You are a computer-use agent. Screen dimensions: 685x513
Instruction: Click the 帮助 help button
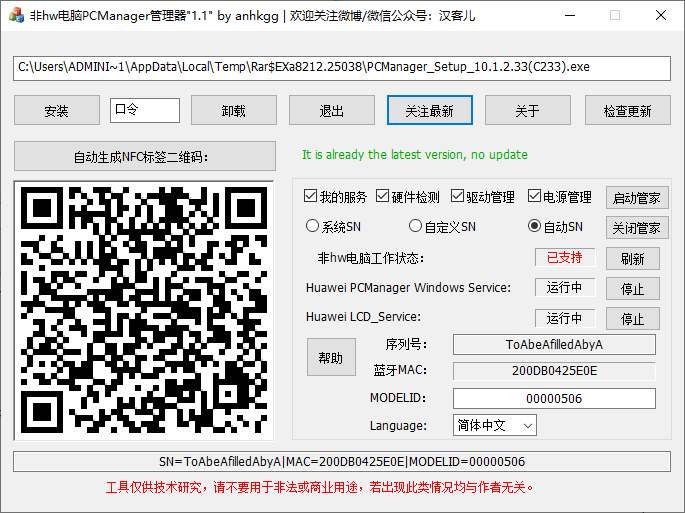point(331,357)
